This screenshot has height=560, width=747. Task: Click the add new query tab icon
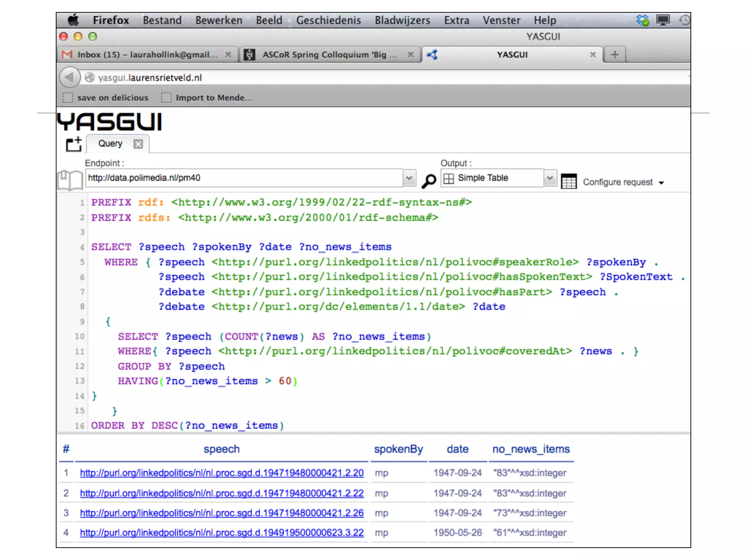(x=74, y=144)
